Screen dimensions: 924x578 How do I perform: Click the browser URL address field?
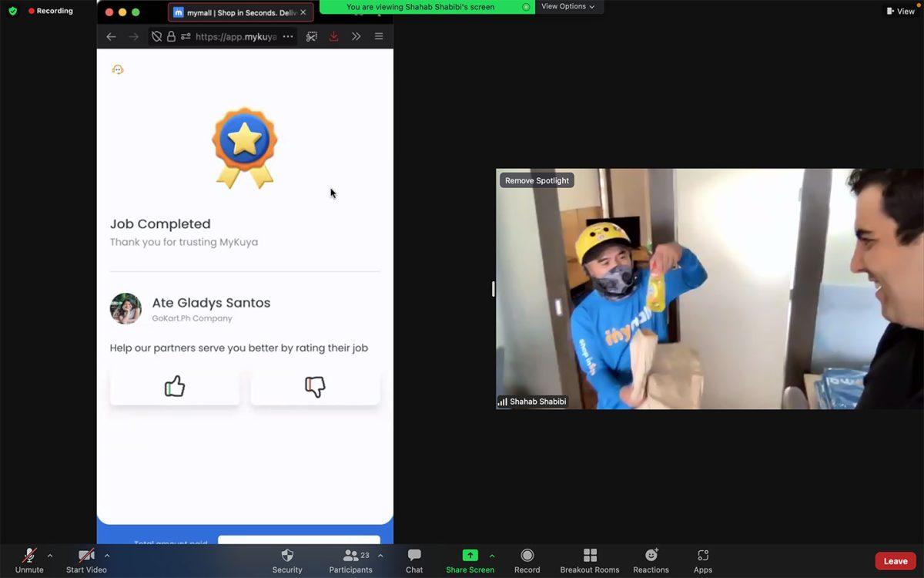[235, 36]
